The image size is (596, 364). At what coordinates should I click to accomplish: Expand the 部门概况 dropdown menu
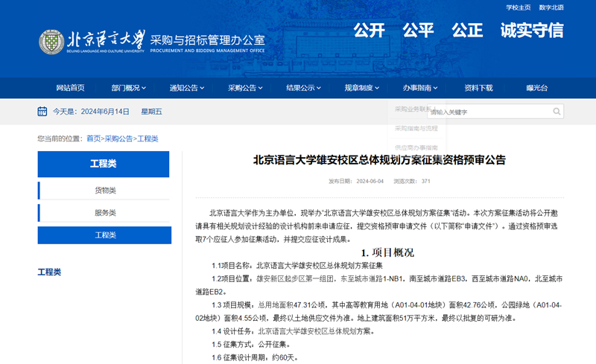coord(129,88)
